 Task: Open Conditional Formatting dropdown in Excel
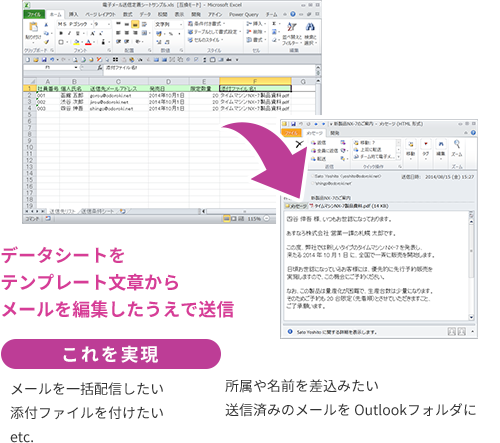(206, 24)
